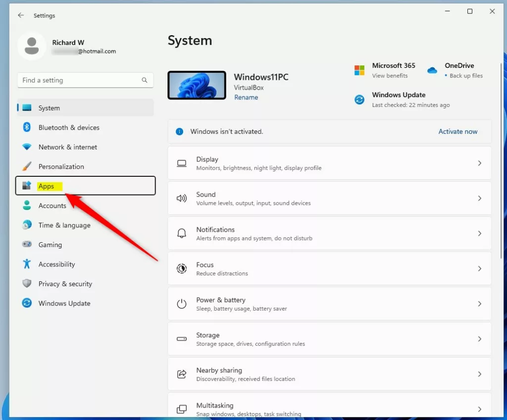Open the Multitasking settings via its chevron

click(x=479, y=409)
